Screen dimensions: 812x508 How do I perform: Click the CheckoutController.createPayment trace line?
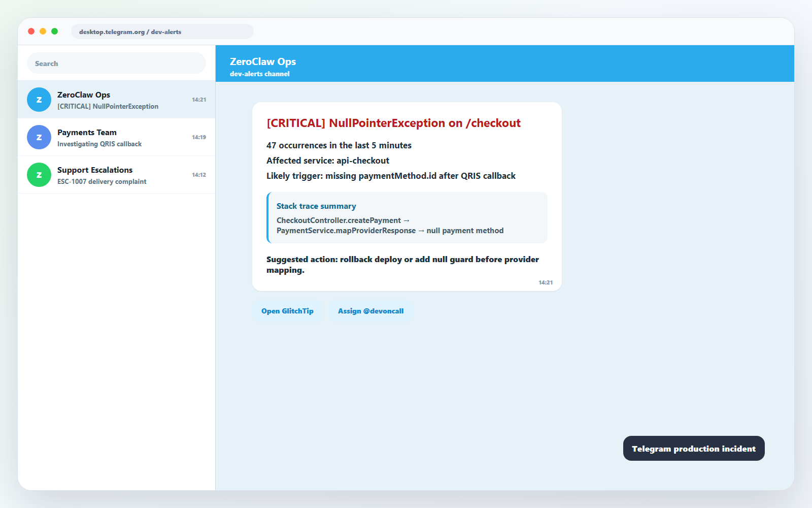point(343,220)
